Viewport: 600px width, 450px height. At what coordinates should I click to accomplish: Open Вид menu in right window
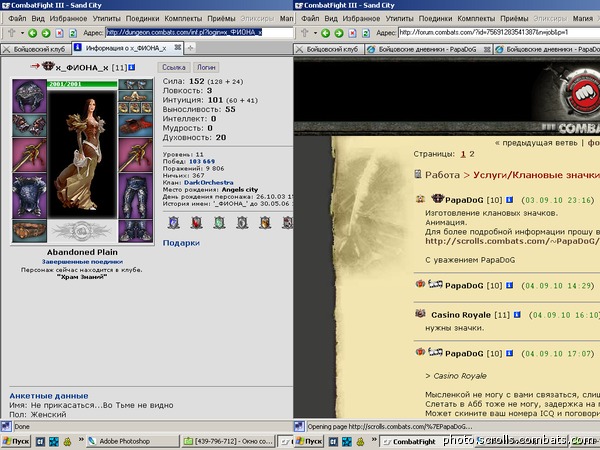pos(331,18)
